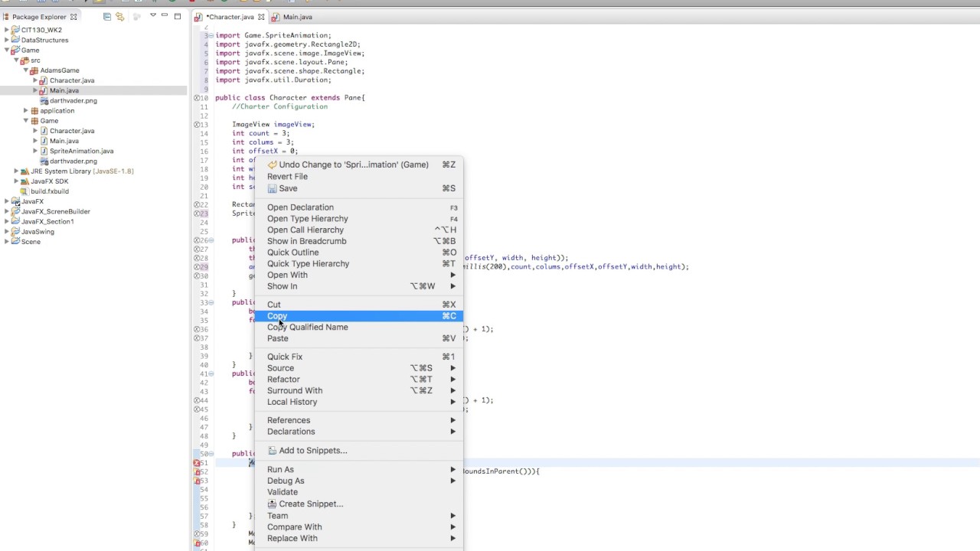Click the Package Explorer view icon
The width and height of the screenshot is (980, 551).
click(x=6, y=17)
